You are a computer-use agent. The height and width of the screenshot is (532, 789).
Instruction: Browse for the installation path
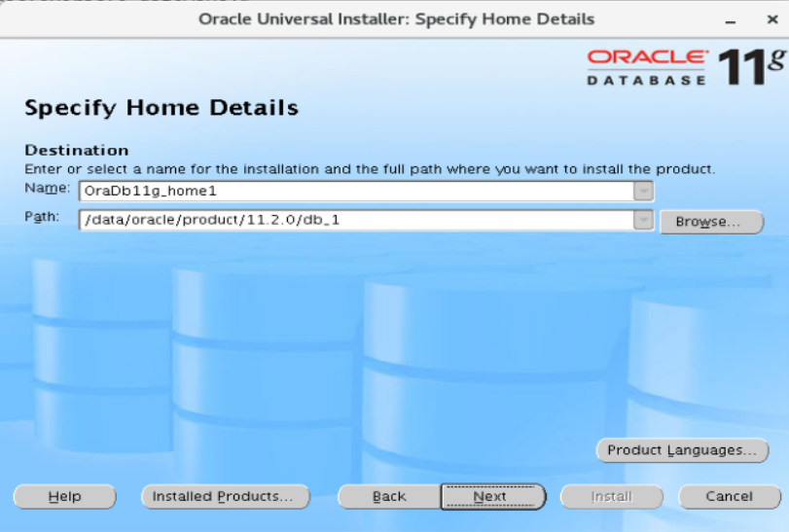tap(711, 222)
